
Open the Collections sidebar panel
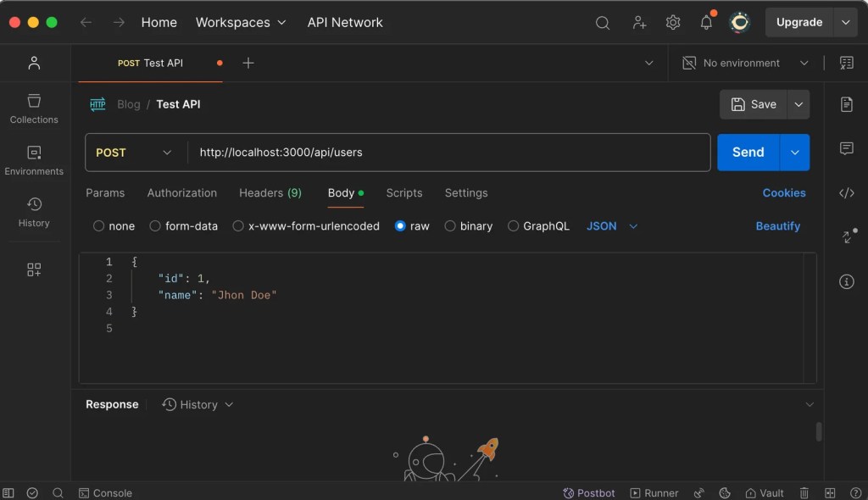(34, 108)
